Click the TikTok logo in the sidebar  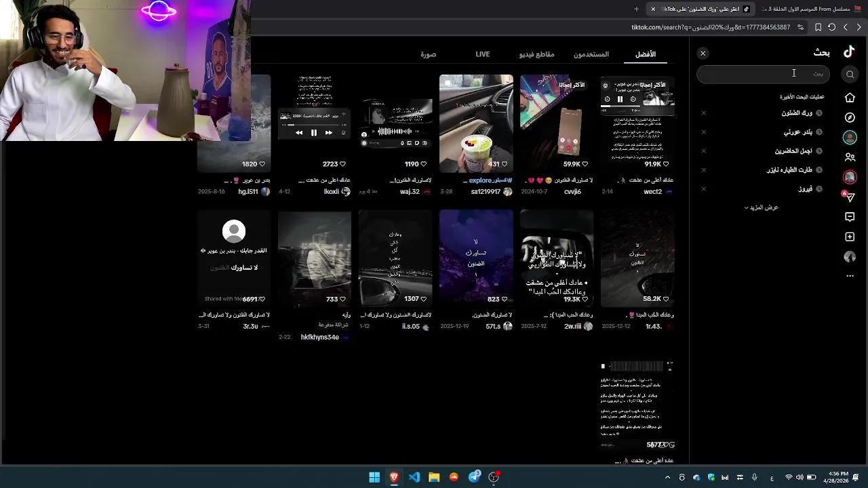pos(849,52)
